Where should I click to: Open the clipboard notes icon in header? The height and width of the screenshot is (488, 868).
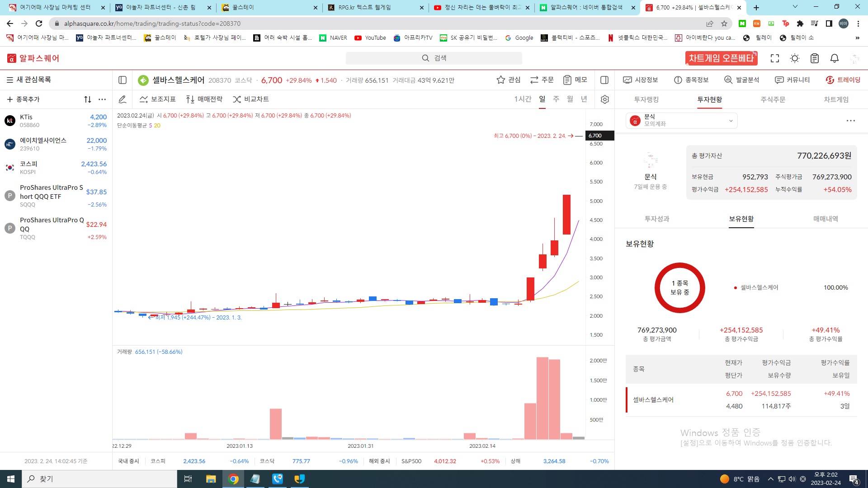[x=815, y=58]
